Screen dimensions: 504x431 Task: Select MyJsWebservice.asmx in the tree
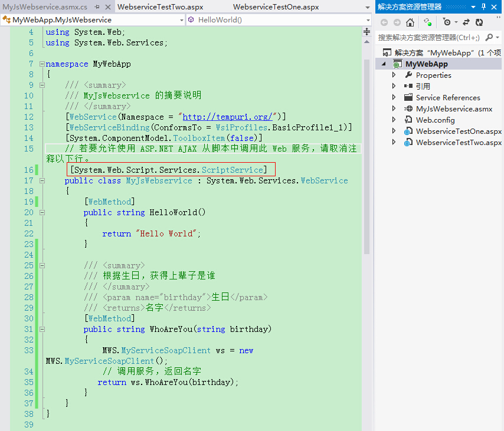pos(454,109)
